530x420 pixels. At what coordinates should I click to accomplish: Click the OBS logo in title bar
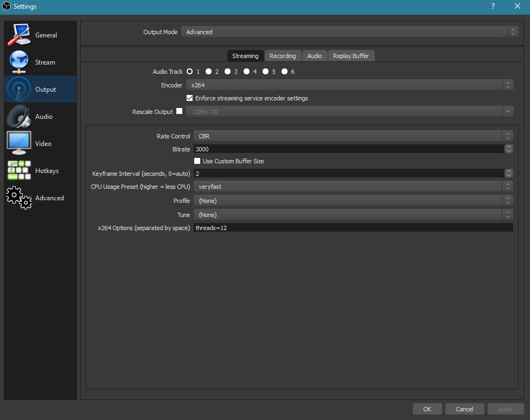(7, 6)
